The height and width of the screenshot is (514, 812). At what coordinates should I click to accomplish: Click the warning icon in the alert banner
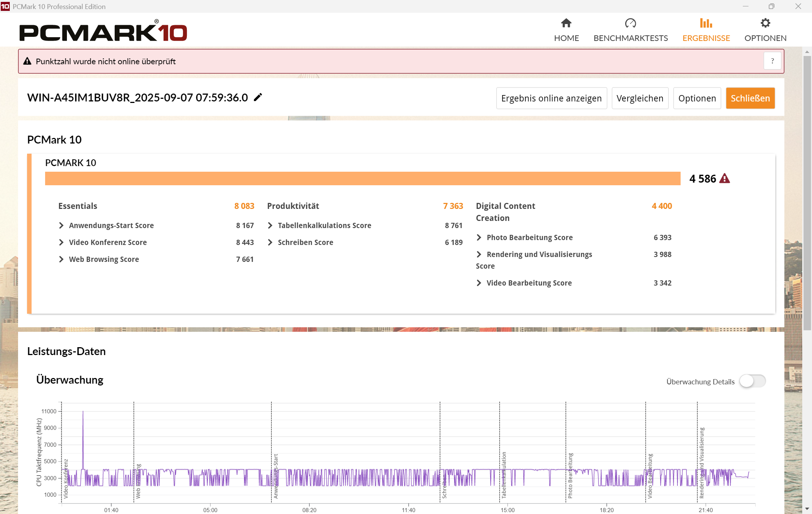tap(27, 61)
